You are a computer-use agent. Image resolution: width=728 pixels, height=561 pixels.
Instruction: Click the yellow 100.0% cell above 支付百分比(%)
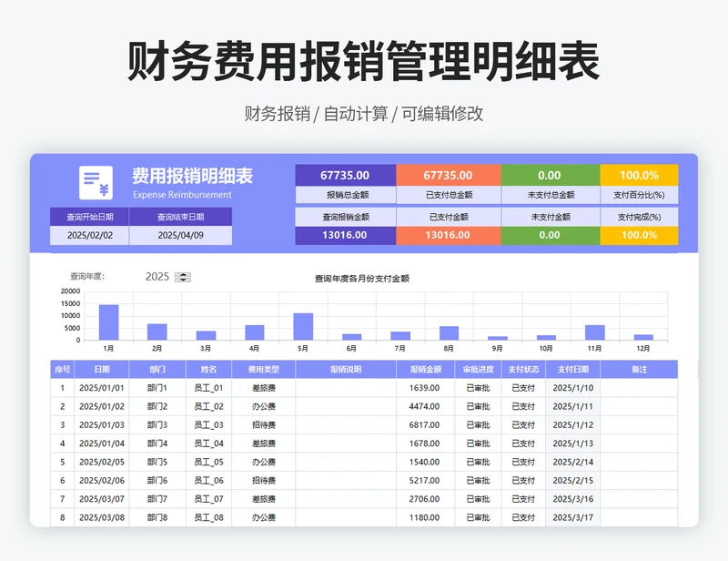click(x=639, y=175)
